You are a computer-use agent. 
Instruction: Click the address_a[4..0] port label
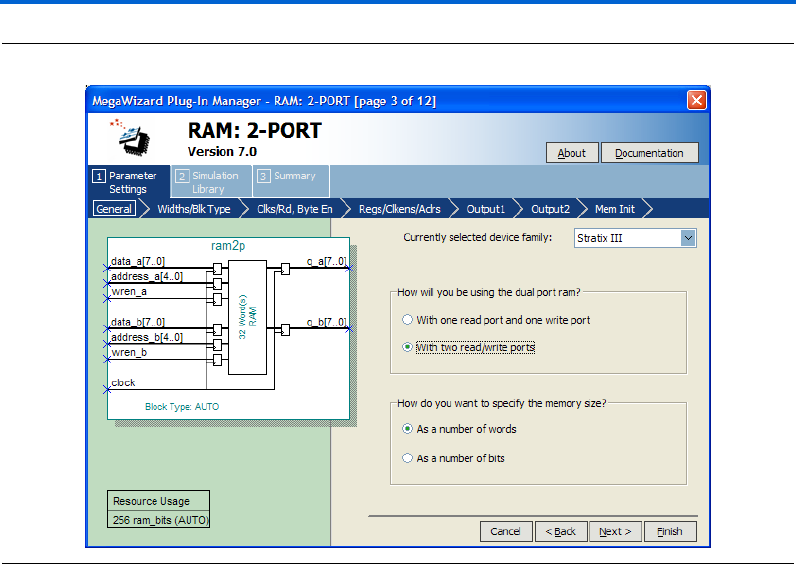147,277
